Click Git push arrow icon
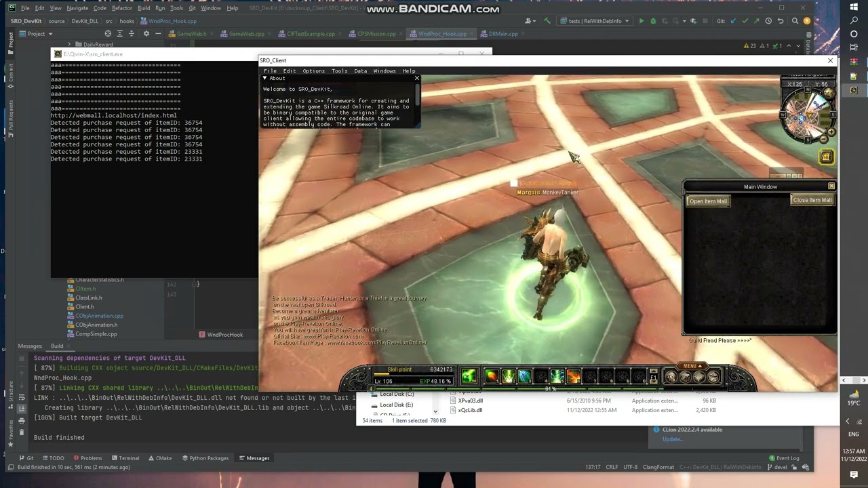Image resolution: width=868 pixels, height=488 pixels. [756, 21]
